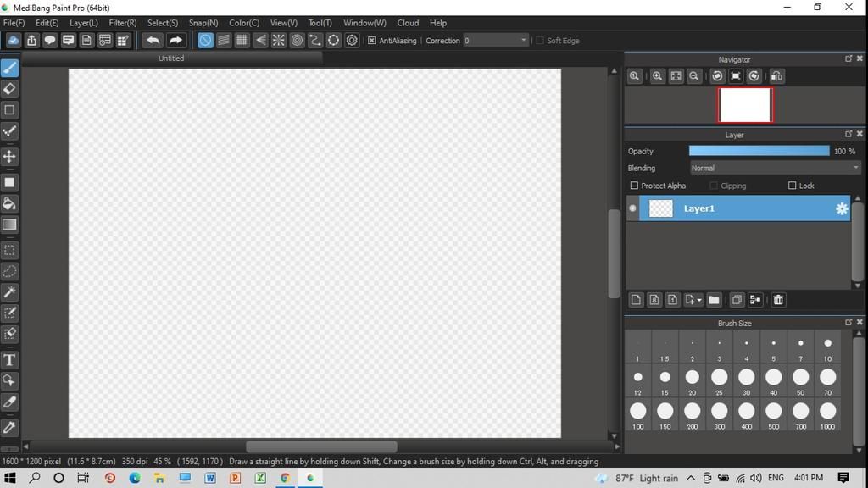Pop out the Navigator panel
Viewport: 868px width, 488px height.
coord(849,58)
